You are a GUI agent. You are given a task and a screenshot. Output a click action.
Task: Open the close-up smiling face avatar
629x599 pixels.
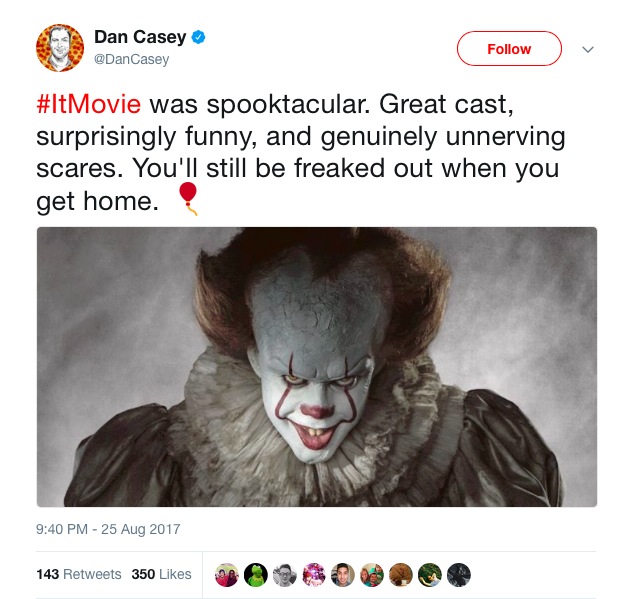pos(343,575)
